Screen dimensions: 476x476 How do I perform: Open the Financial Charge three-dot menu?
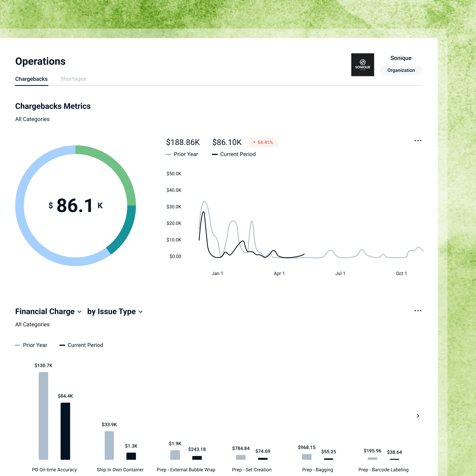(x=418, y=311)
